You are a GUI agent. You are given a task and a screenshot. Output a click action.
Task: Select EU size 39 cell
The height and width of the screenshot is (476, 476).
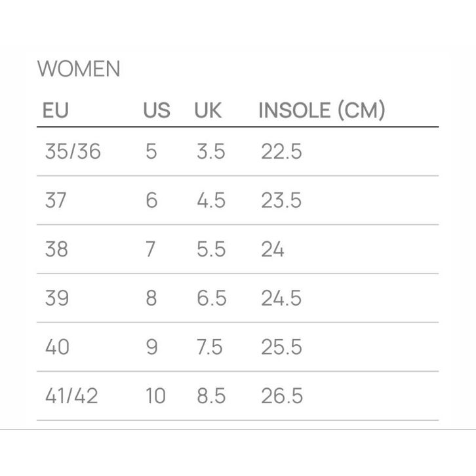click(56, 298)
